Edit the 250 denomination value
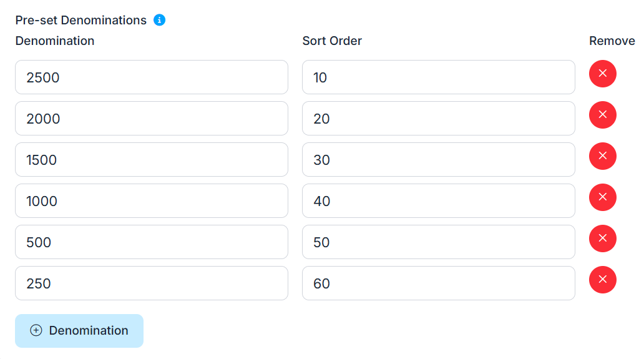Image resolution: width=644 pixels, height=359 pixels. click(152, 283)
